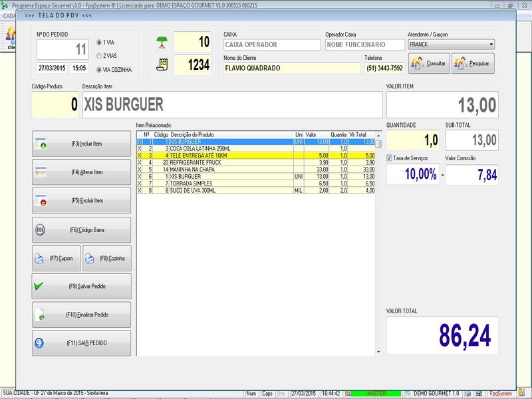The height and width of the screenshot is (399, 532).
Task: Click (F10) Finalizar Pedido button
Action: point(81,315)
